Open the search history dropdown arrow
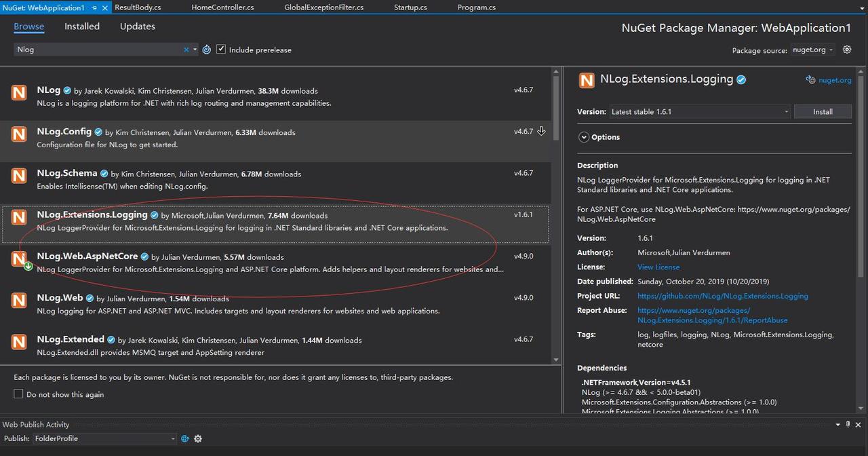The width and height of the screenshot is (868, 456). (x=195, y=50)
